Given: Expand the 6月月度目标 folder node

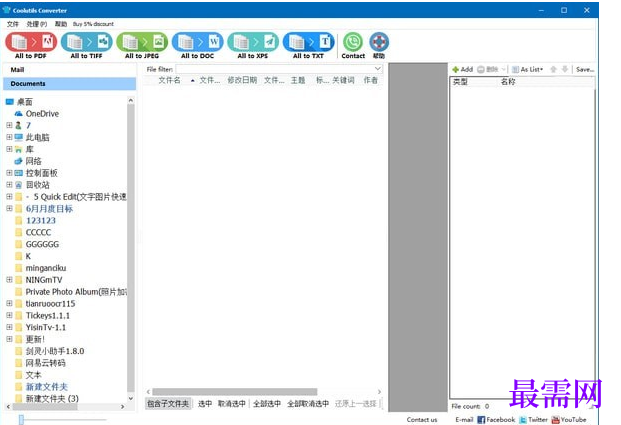Looking at the screenshot, I should [10, 208].
